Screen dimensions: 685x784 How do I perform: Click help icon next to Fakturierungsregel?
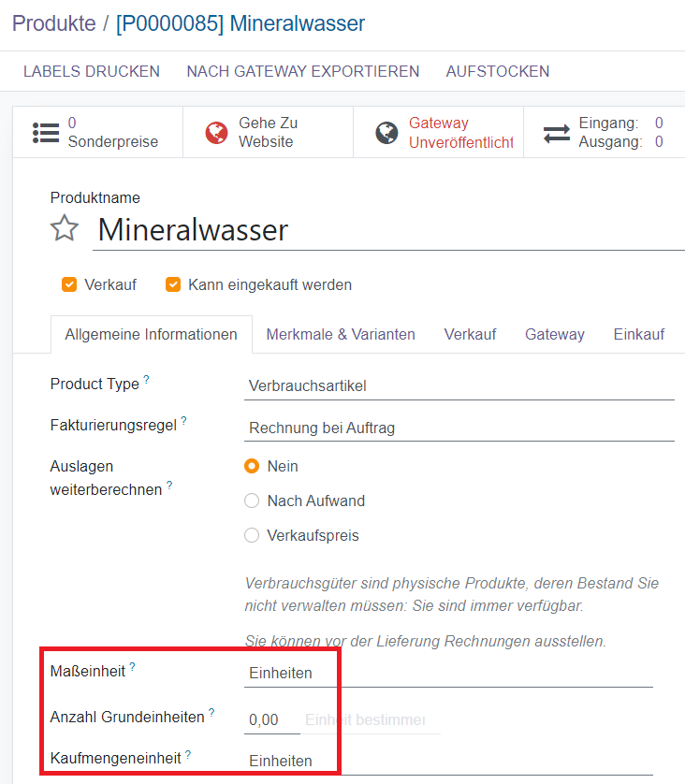pos(183,422)
